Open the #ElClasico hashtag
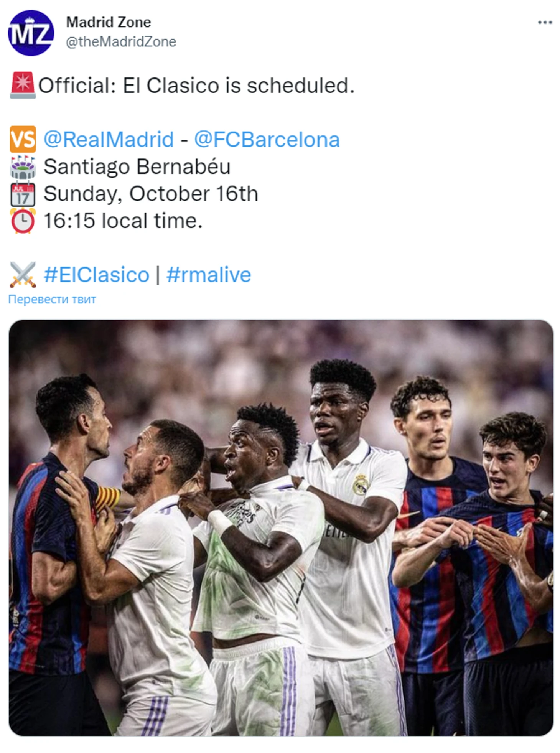The image size is (560, 753). [x=97, y=275]
